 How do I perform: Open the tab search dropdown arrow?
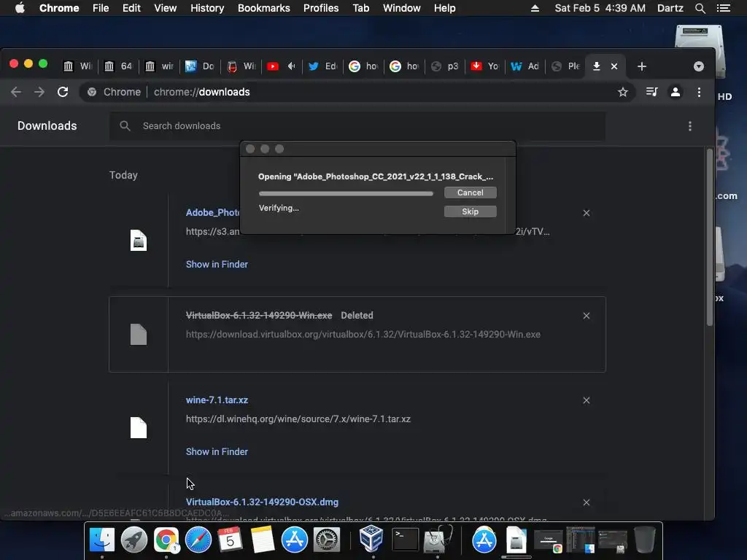pyautogui.click(x=698, y=66)
